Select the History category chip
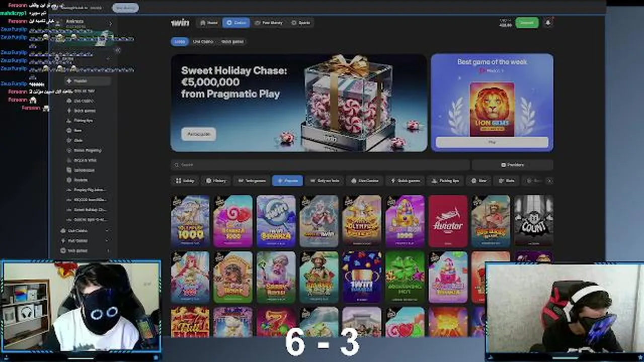 pos(216,180)
